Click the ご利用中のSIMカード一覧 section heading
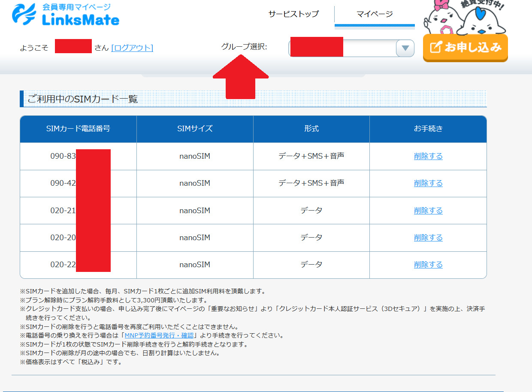532x392 pixels. 83,99
